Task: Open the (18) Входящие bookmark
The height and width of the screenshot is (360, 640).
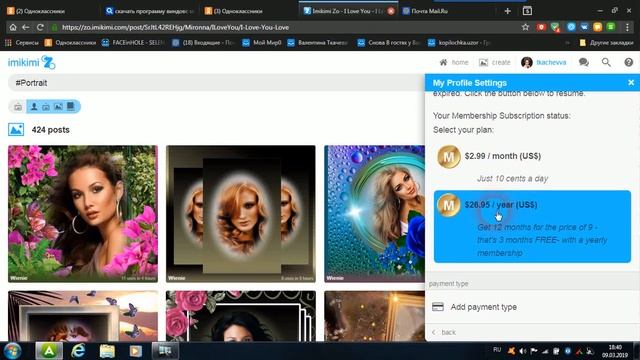Action: pos(203,42)
